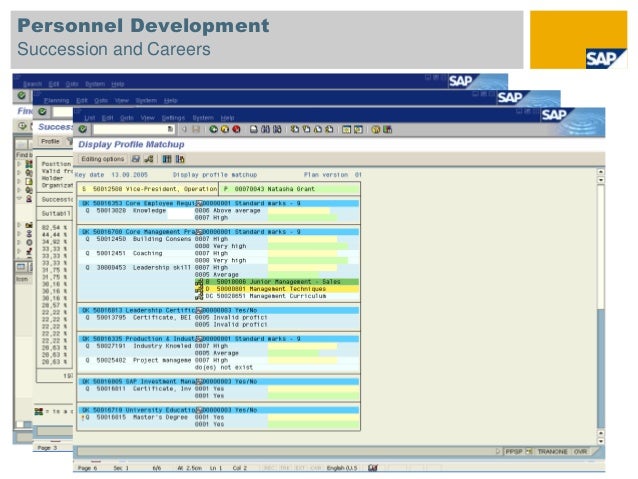The image size is (638, 479).
Task: Click the green Enter checkmark in Display Profile Matchup window
Action: coord(83,129)
